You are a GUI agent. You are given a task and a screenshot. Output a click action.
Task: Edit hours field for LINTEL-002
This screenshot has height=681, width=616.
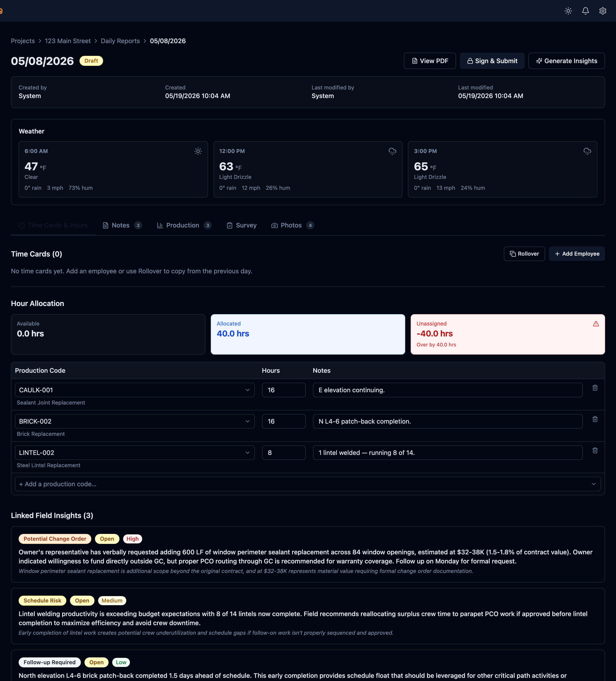(x=284, y=453)
